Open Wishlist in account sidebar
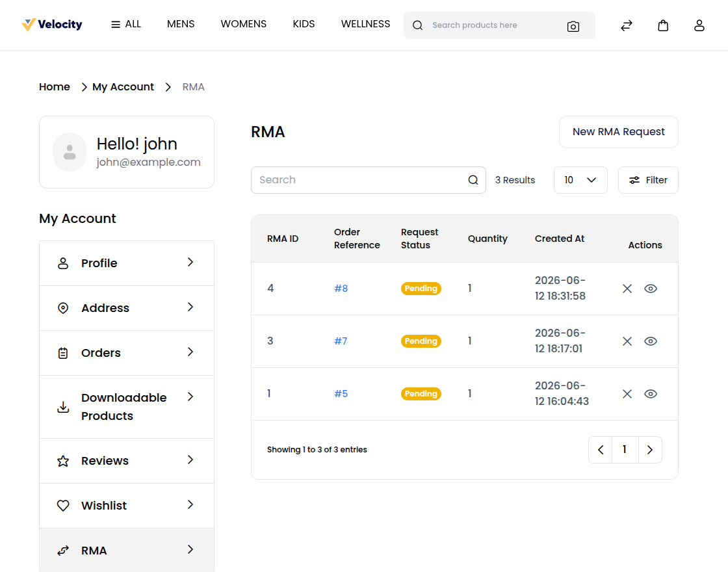 pyautogui.click(x=127, y=506)
